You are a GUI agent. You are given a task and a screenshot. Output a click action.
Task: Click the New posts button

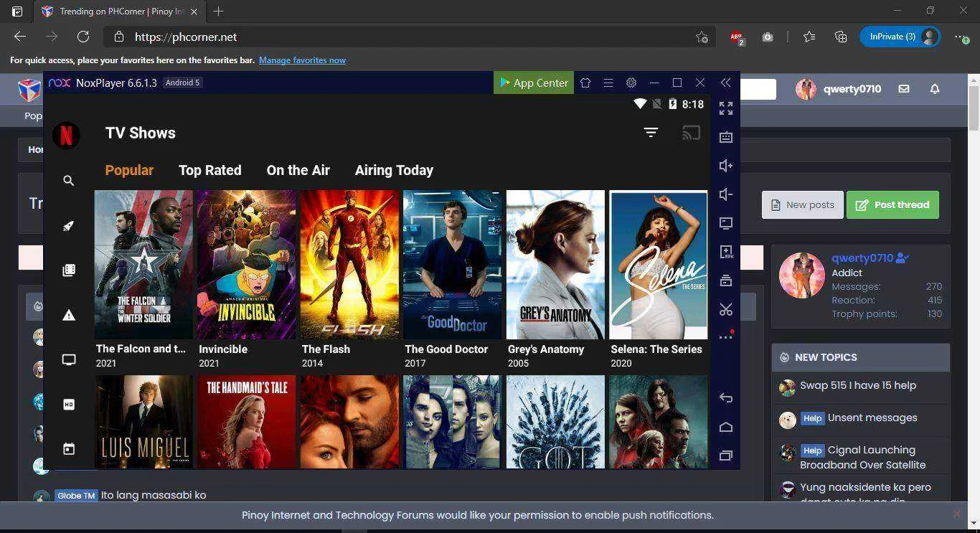[x=802, y=204]
